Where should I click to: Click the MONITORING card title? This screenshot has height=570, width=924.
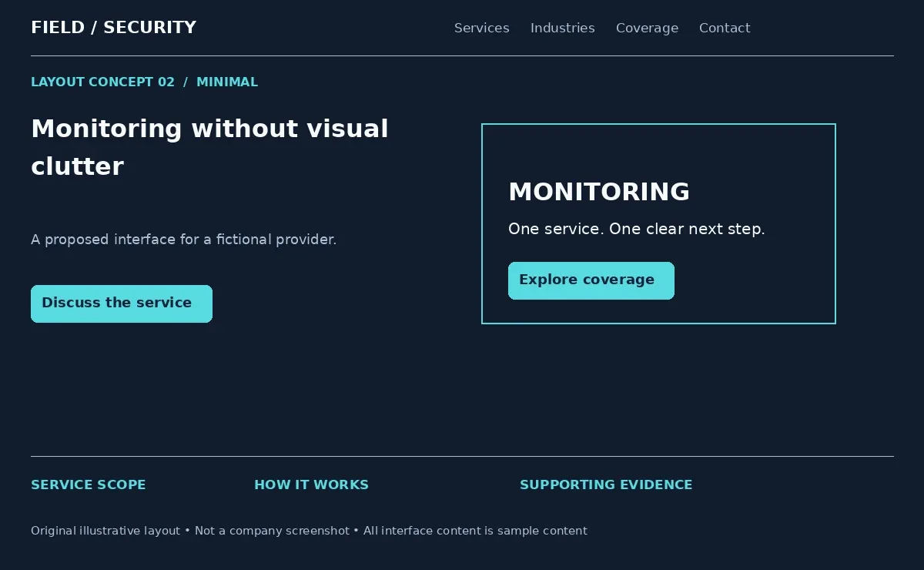[599, 192]
